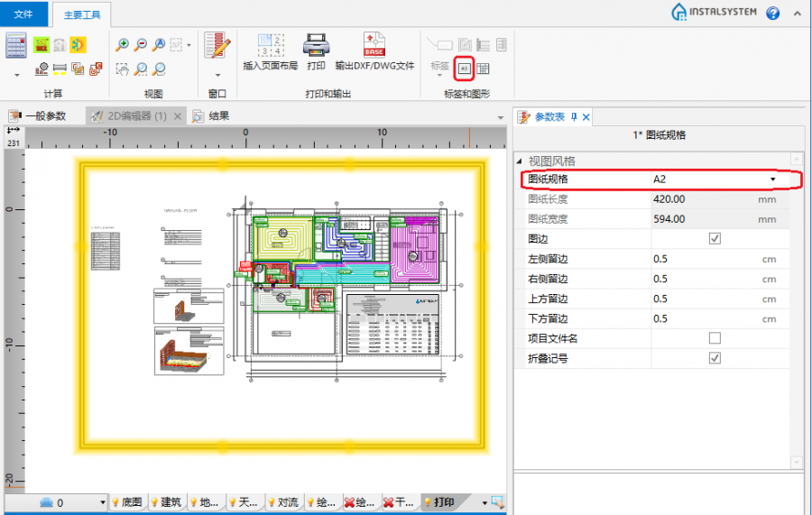Select the 建筑 layer tab
The height and width of the screenshot is (515, 812).
[169, 502]
